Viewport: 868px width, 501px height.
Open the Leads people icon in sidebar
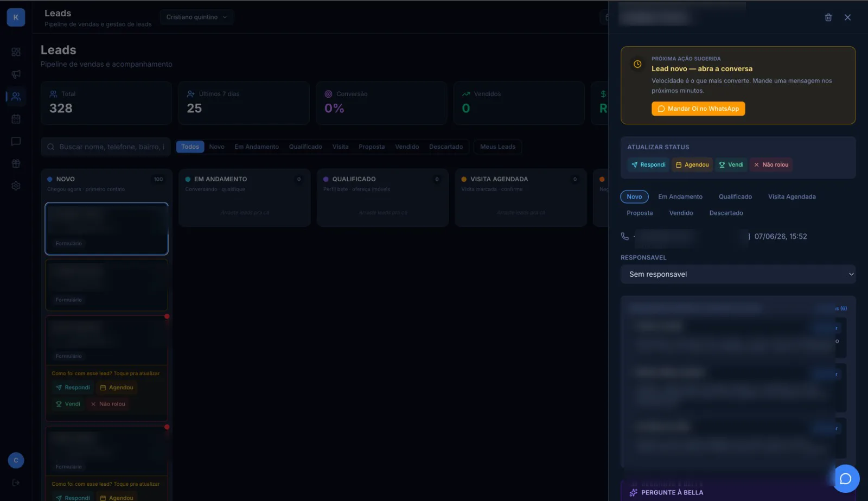click(16, 97)
